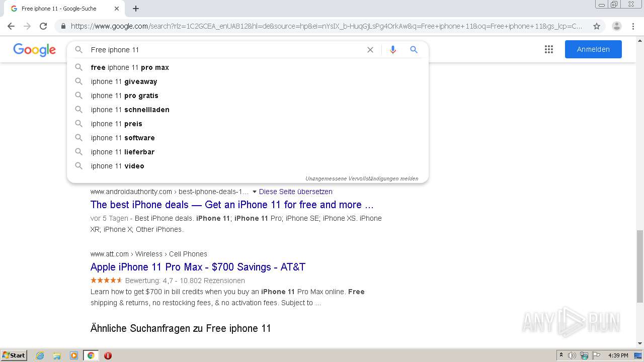Click the address bar URL

click(326, 26)
